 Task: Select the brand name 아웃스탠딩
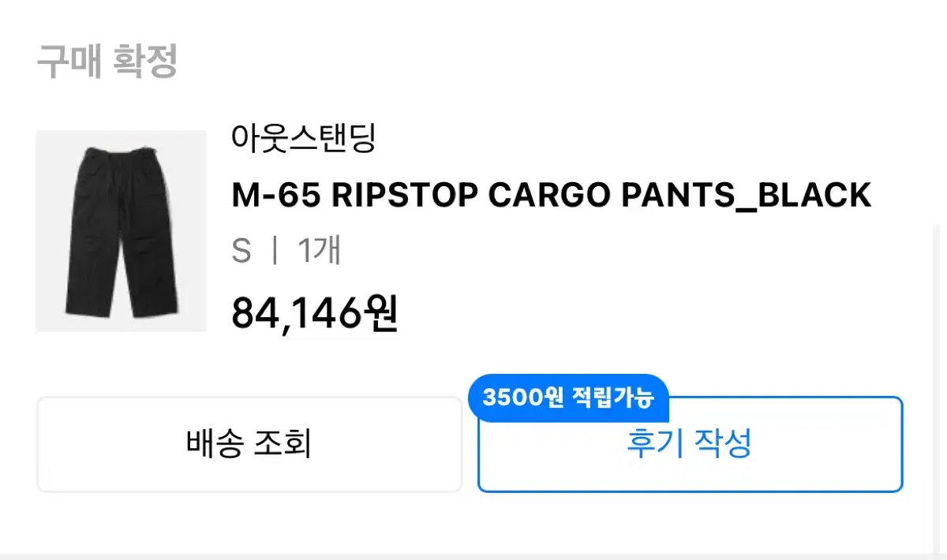[x=304, y=139]
